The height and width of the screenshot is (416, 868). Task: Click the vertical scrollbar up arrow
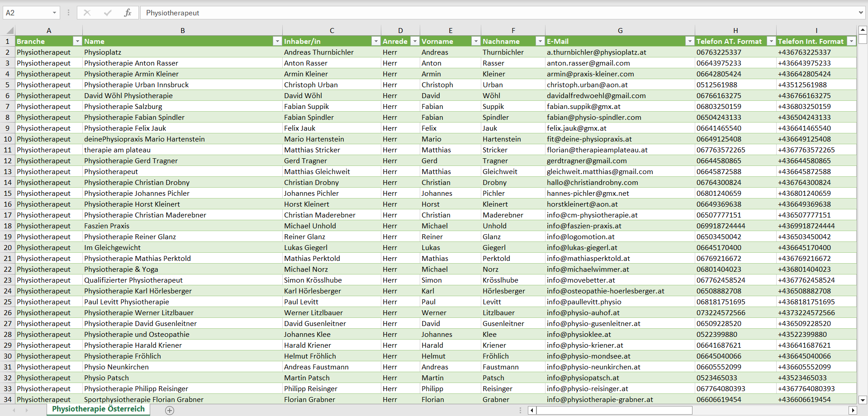863,30
